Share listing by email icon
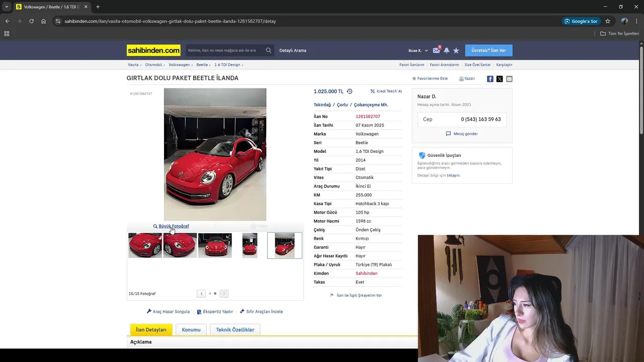 (509, 79)
